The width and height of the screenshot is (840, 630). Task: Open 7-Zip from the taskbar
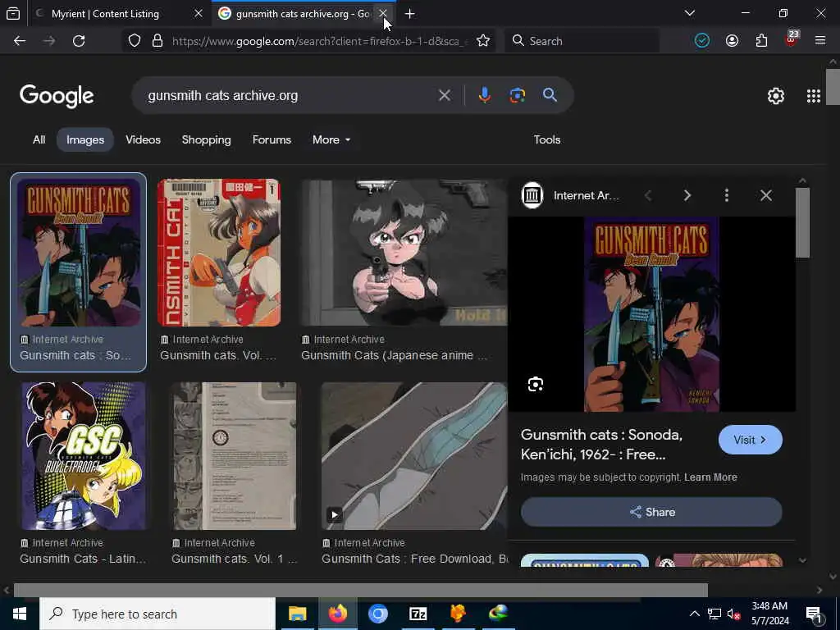418,614
